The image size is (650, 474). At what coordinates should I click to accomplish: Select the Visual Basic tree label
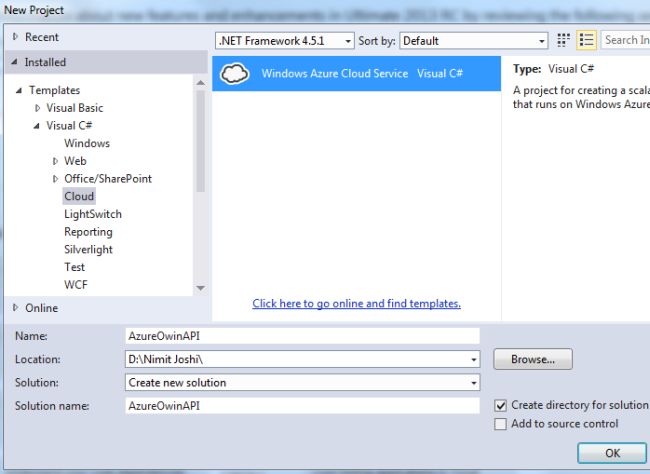point(75,108)
